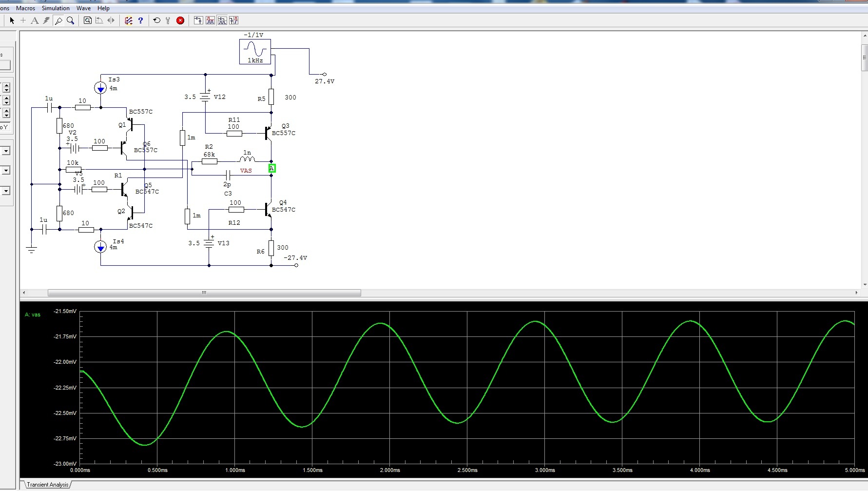Open the Wave menu
The width and height of the screenshot is (868, 491).
point(83,8)
